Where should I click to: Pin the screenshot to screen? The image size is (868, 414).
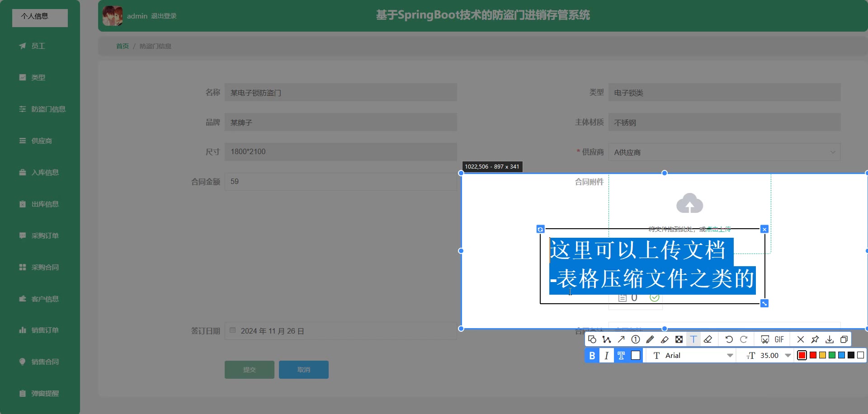(x=815, y=339)
